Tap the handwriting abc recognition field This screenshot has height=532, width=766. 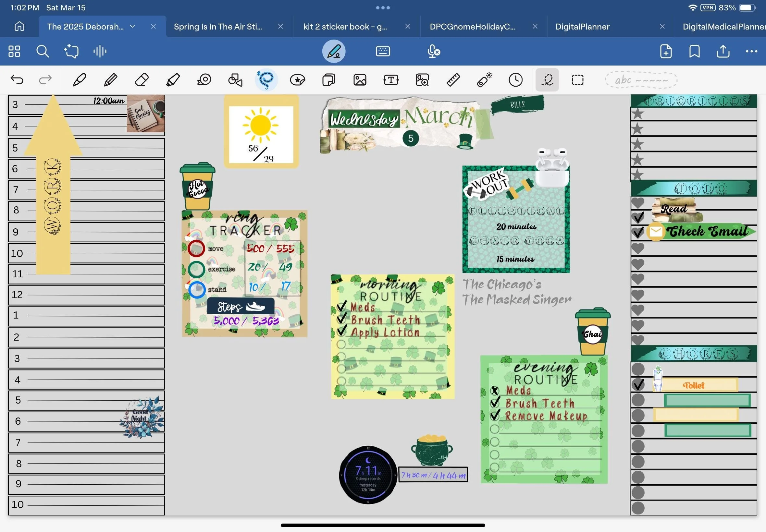pos(641,80)
